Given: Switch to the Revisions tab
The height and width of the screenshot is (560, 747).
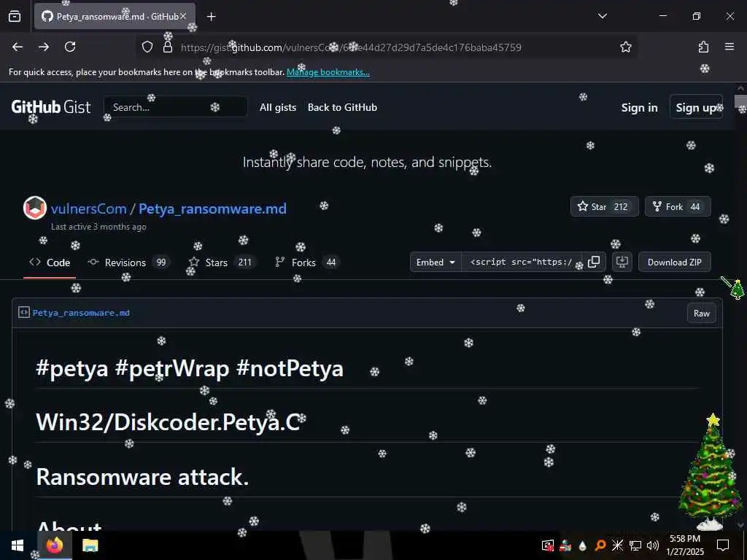Looking at the screenshot, I should (128, 262).
